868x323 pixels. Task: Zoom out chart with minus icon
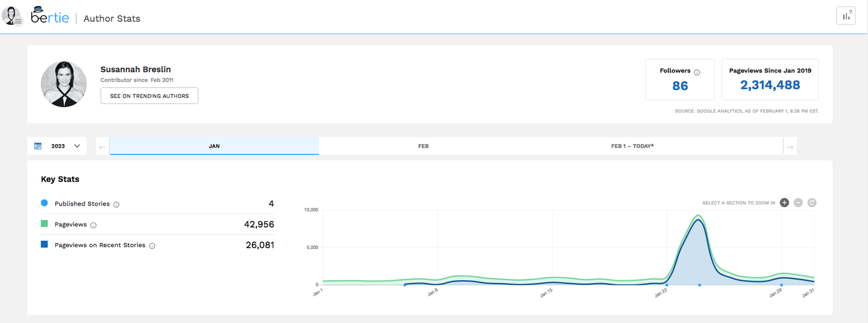click(x=798, y=203)
